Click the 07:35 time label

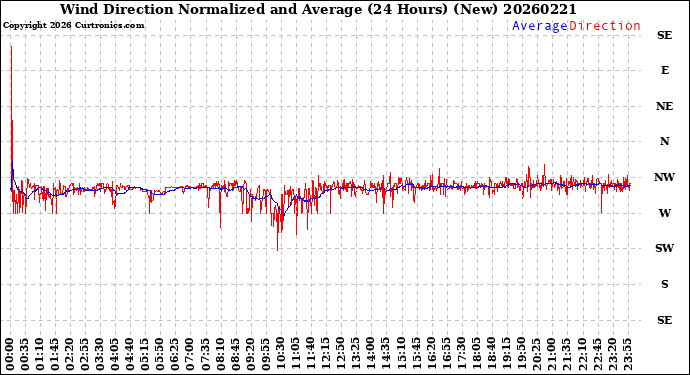coord(205,355)
